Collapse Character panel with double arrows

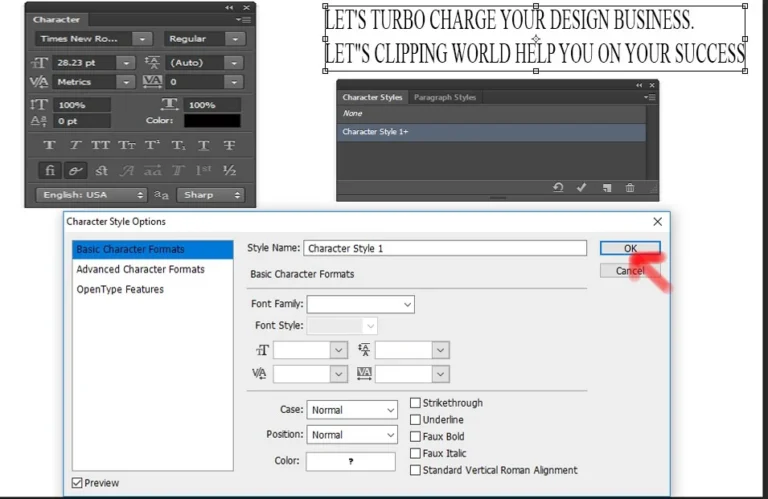(x=229, y=7)
